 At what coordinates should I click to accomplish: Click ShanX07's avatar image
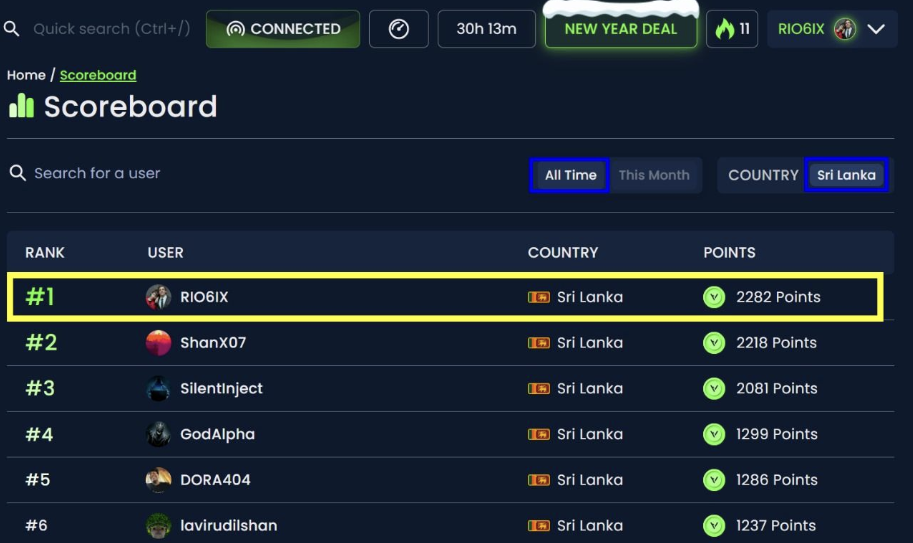click(x=158, y=343)
